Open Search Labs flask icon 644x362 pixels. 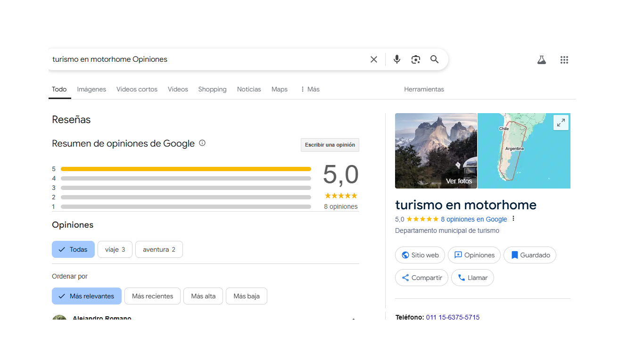[x=541, y=60]
